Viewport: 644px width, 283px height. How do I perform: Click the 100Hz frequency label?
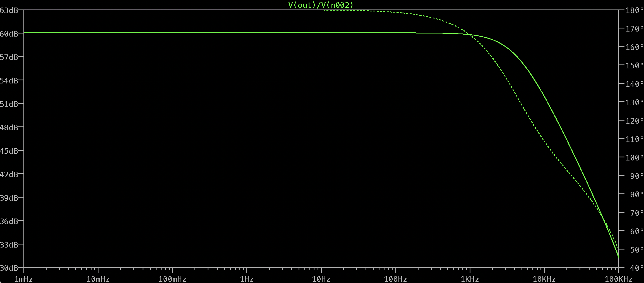pos(395,279)
